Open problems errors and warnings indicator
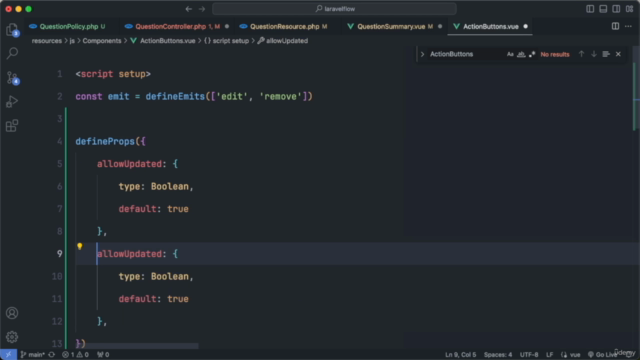Screen dimensions: 640x360 75,354
